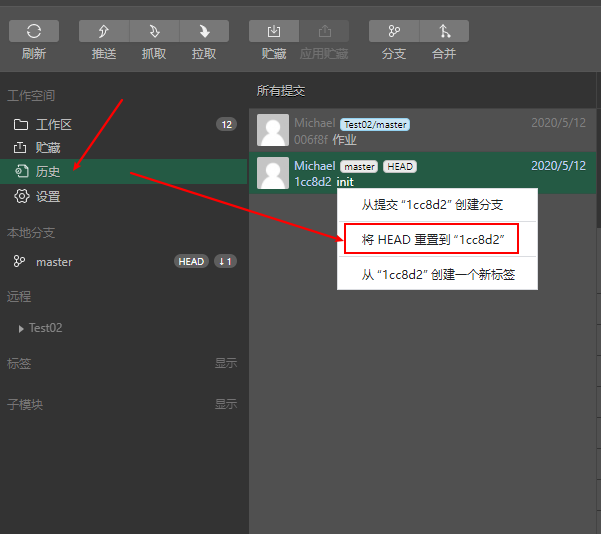Show the 子模块 submodules section
Screen dimensions: 601x534
225,405
